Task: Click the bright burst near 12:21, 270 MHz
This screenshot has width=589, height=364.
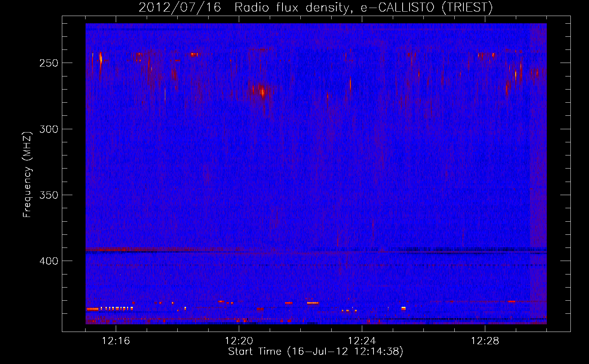Action: [261, 91]
